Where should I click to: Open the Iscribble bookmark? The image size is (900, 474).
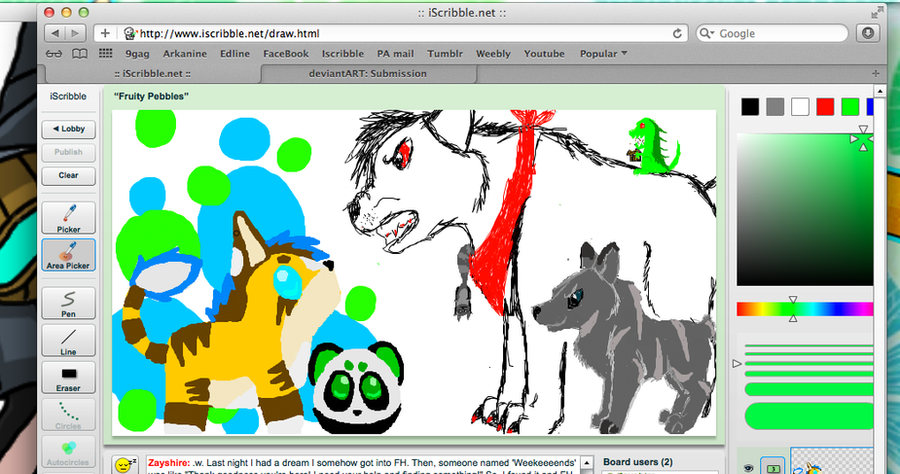tap(343, 54)
